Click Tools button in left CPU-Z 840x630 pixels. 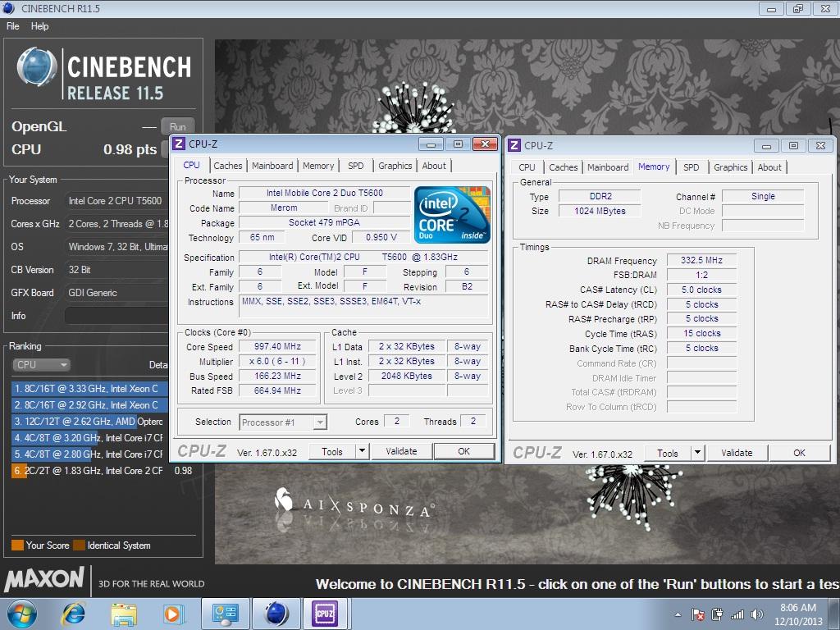pyautogui.click(x=332, y=452)
